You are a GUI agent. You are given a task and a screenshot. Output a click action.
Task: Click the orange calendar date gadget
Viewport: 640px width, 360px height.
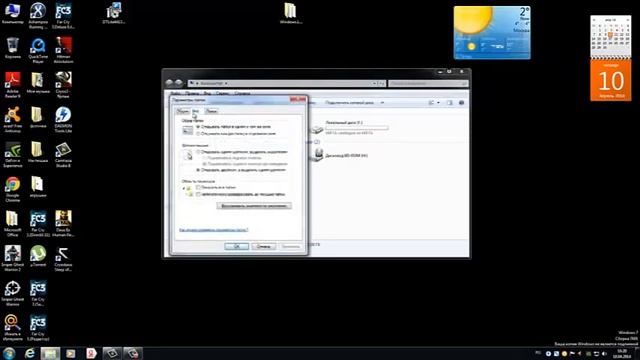coord(611,80)
